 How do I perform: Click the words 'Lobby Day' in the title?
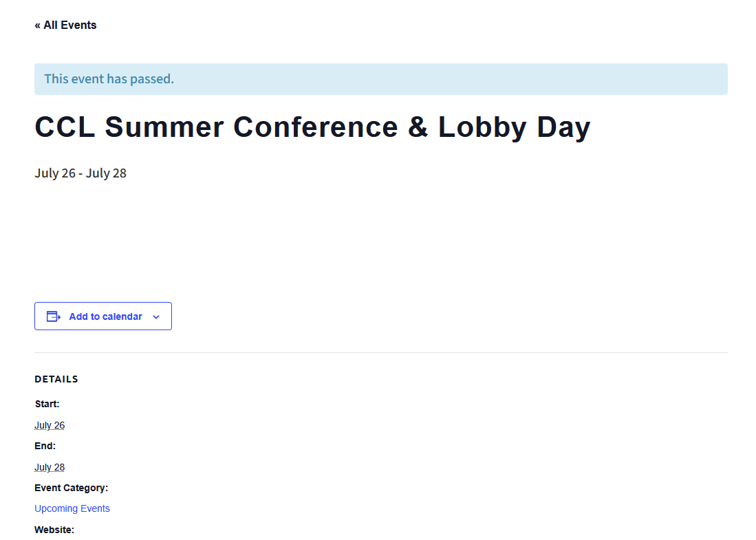[514, 128]
